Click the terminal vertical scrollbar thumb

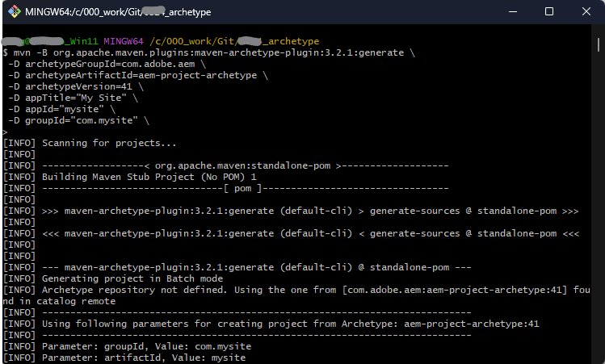598,44
